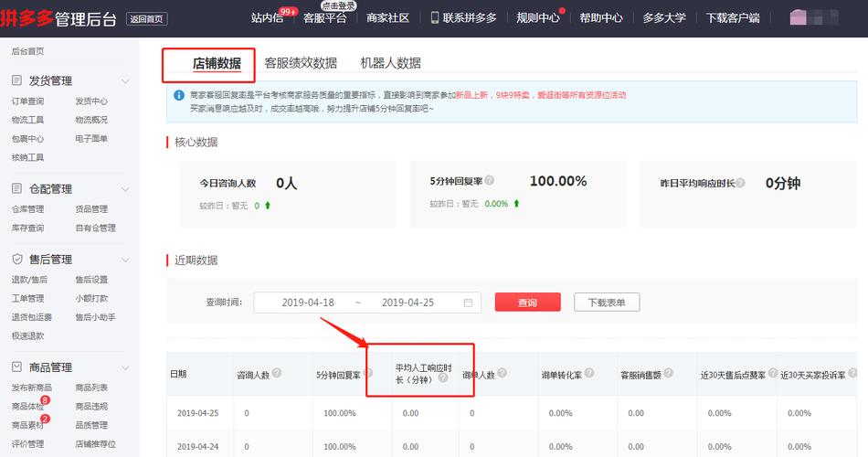Open 发布新商品
868x457 pixels.
(32, 388)
